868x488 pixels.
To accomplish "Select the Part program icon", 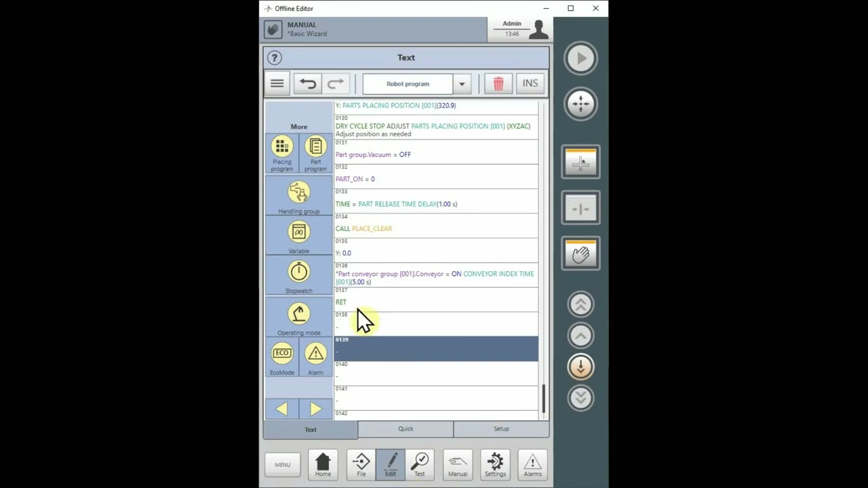I will (x=315, y=153).
